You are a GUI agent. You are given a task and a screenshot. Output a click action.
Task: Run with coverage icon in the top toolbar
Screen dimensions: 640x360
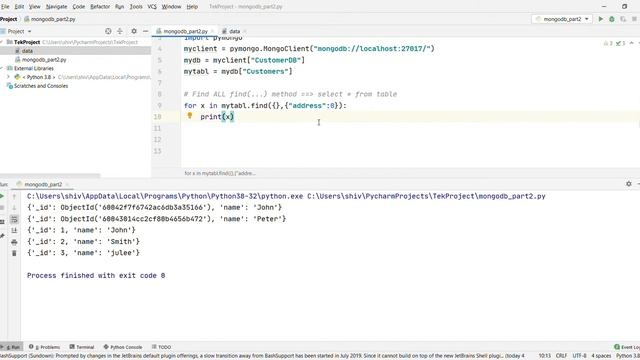[x=623, y=19]
